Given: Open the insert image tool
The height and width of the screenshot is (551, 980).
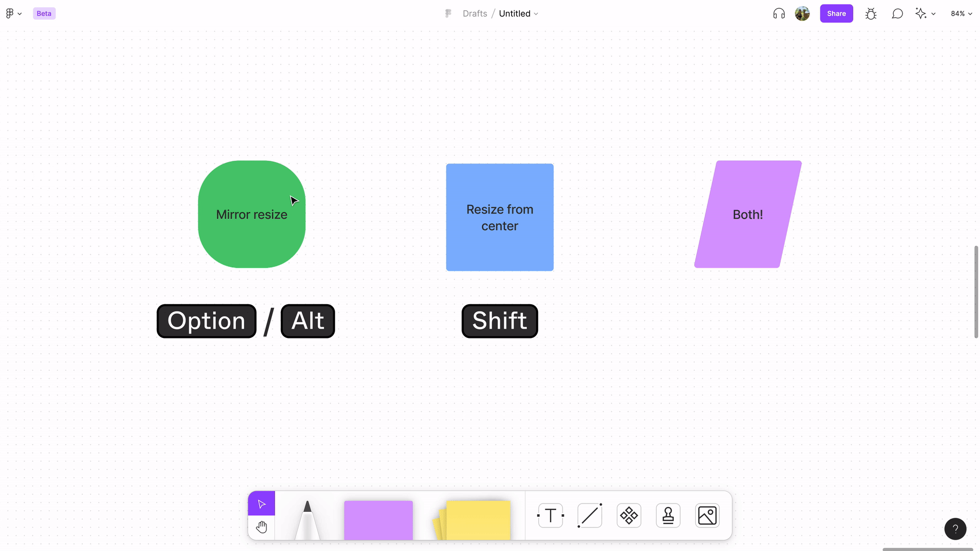Looking at the screenshot, I should [707, 516].
